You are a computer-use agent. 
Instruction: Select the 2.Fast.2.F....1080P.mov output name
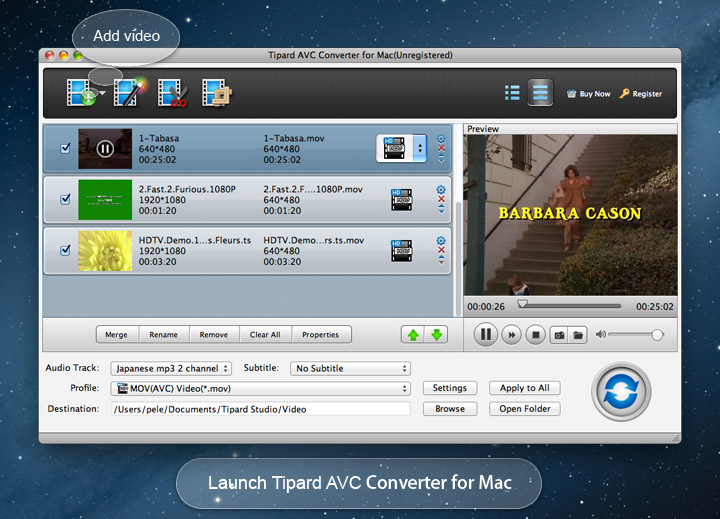point(313,189)
